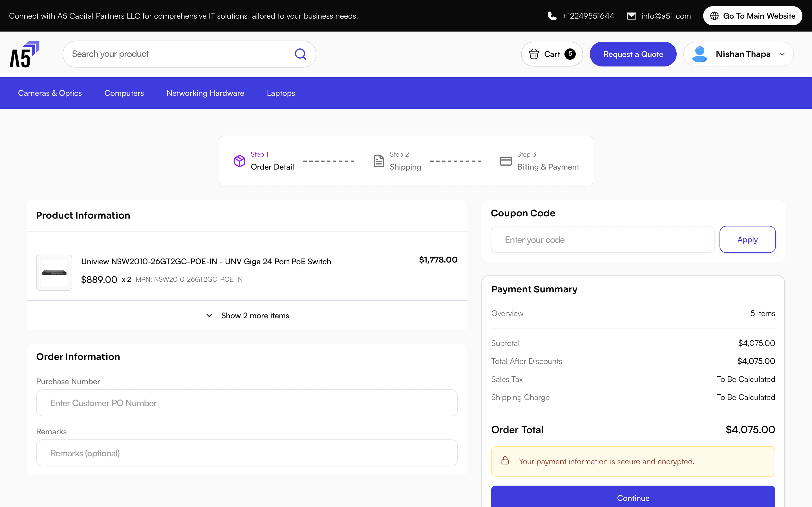Click the Request a Quote button

[633, 54]
